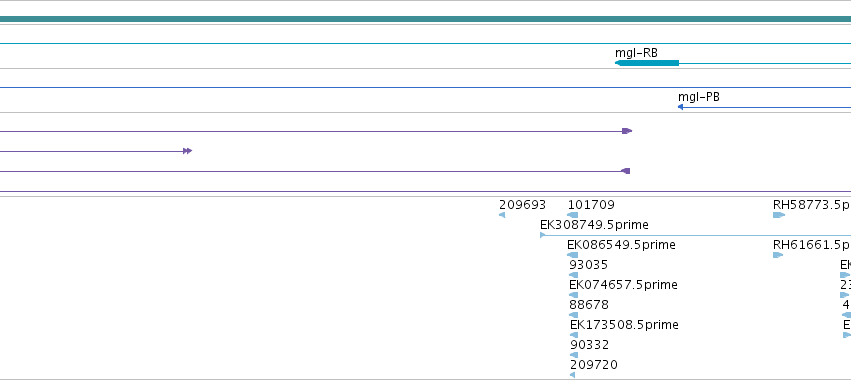The width and height of the screenshot is (851, 380).
Task: Select the 209693 feature label
Action: (522, 205)
